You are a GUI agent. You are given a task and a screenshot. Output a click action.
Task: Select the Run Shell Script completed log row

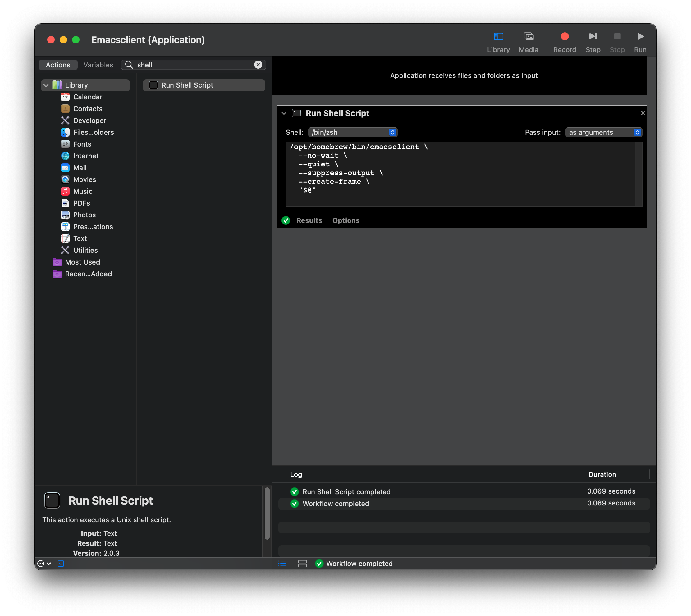pyautogui.click(x=464, y=492)
